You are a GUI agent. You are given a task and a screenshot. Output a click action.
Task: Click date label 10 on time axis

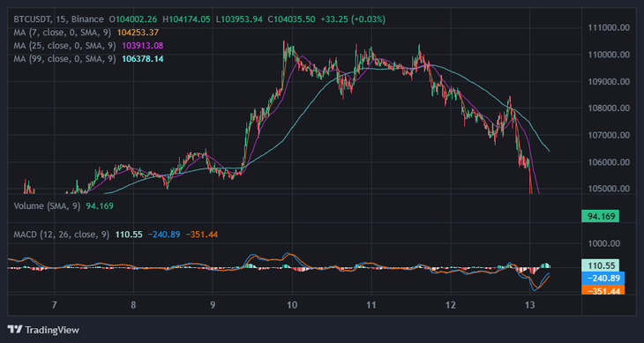(x=292, y=305)
